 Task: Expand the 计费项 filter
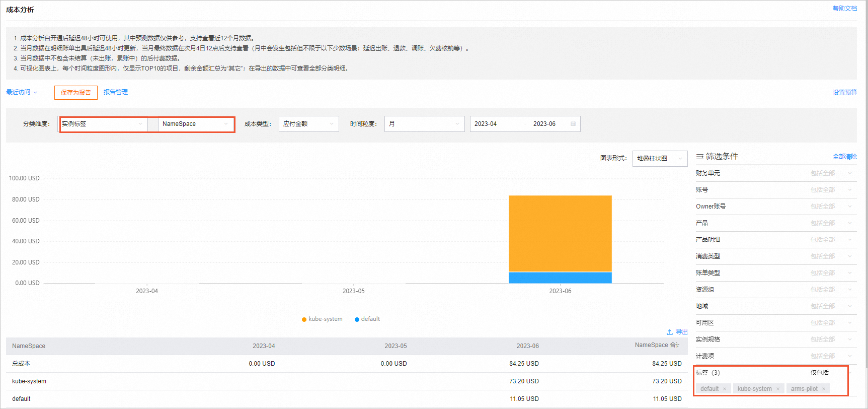click(776, 356)
